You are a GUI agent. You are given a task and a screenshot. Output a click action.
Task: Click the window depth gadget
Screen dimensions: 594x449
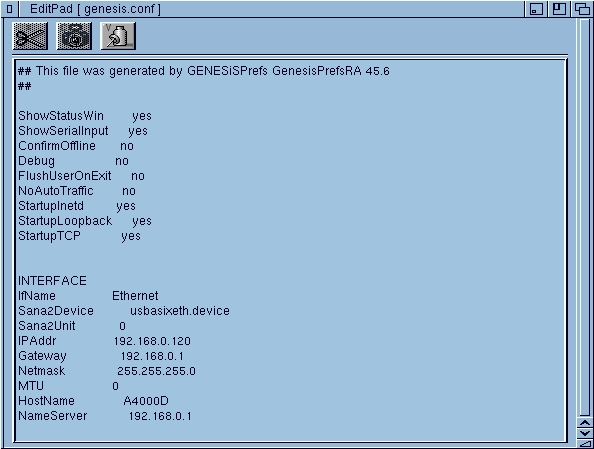(582, 9)
